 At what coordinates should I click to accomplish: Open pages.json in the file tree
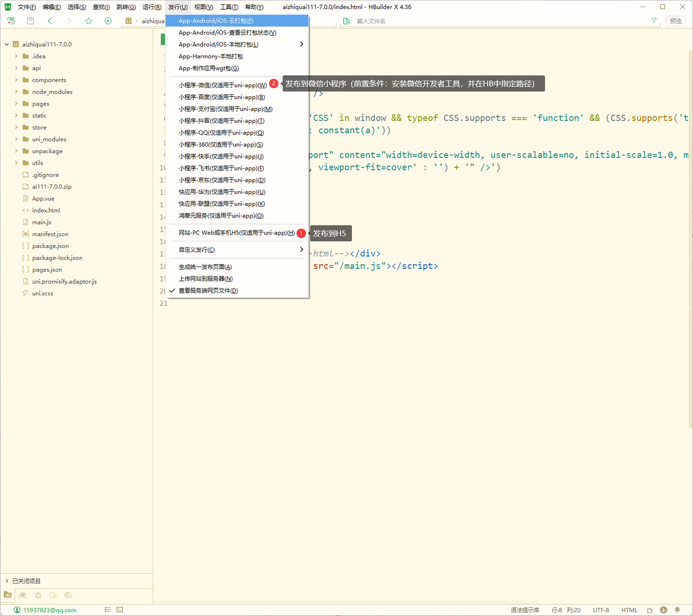(47, 270)
